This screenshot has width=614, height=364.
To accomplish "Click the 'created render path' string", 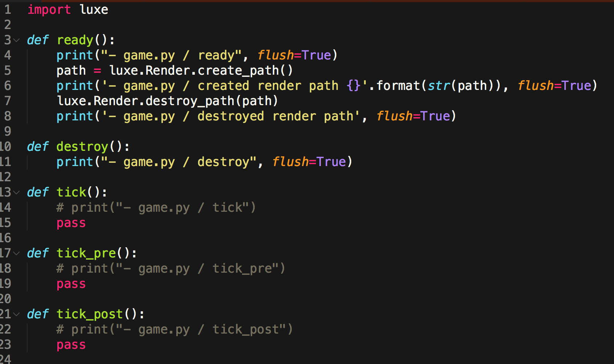I will pos(235,86).
